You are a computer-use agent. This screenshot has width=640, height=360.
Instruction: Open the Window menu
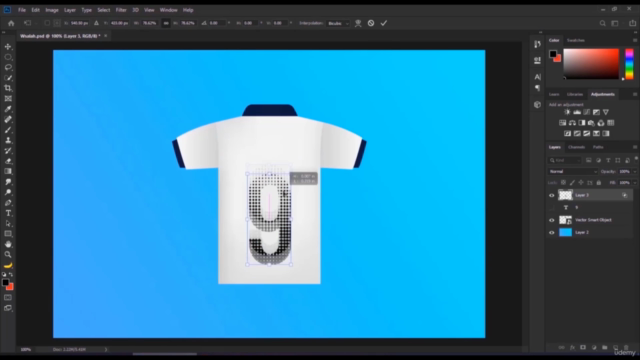coord(169,10)
